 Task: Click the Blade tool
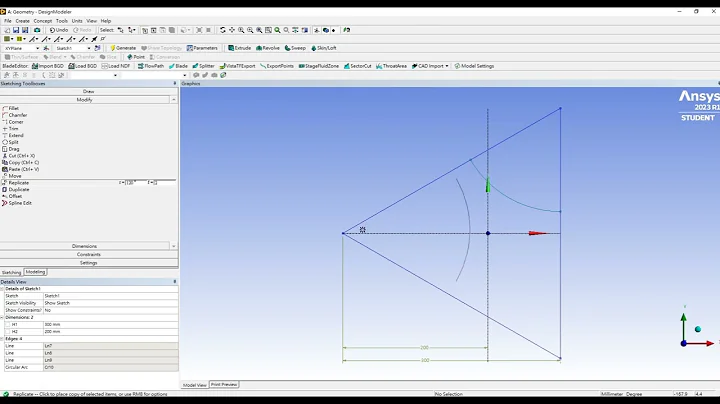pyautogui.click(x=178, y=66)
